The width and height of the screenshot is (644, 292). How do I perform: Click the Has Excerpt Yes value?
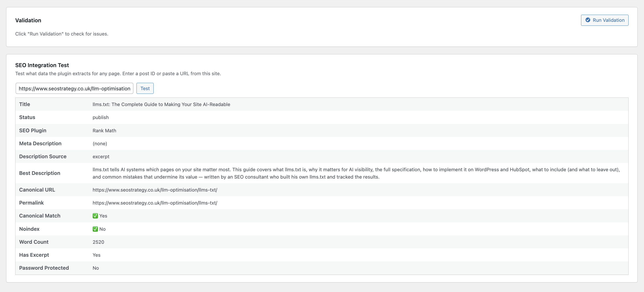coord(96,255)
